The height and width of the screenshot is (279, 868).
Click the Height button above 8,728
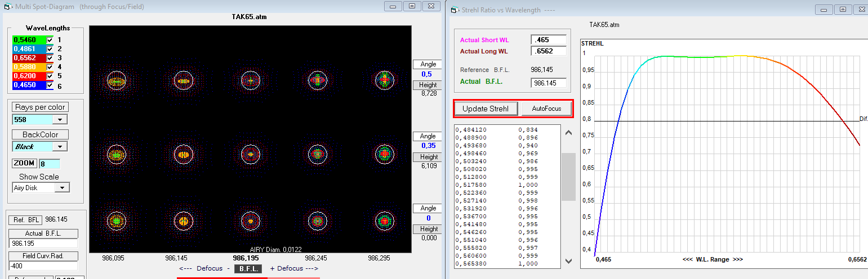click(x=428, y=85)
